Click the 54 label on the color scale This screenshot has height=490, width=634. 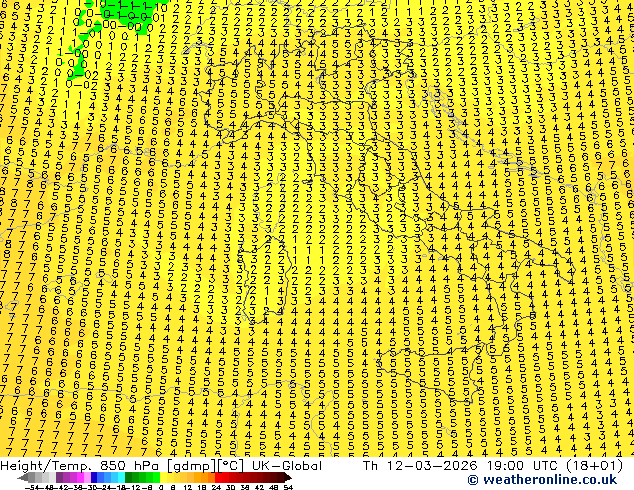click(287, 487)
